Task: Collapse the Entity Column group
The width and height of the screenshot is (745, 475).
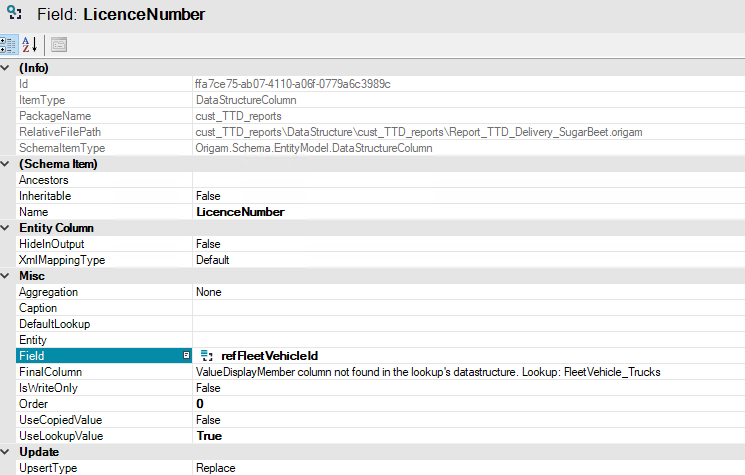Action: pos(8,228)
